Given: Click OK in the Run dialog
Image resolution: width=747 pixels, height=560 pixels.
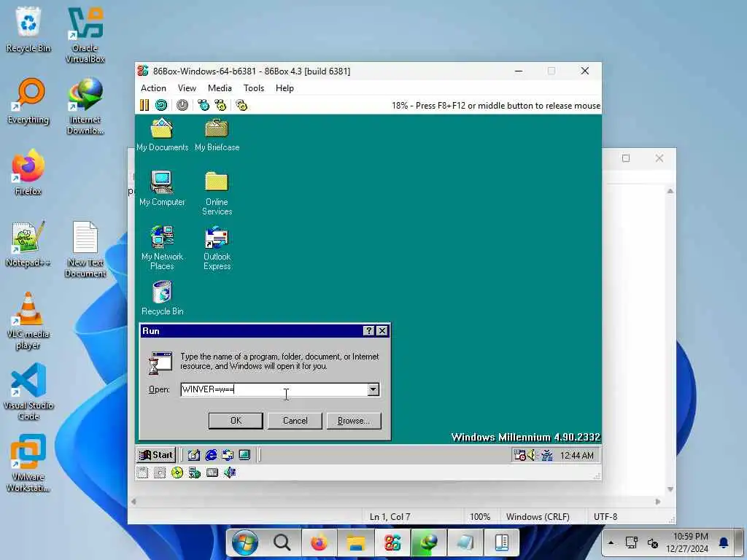Looking at the screenshot, I should click(x=236, y=421).
